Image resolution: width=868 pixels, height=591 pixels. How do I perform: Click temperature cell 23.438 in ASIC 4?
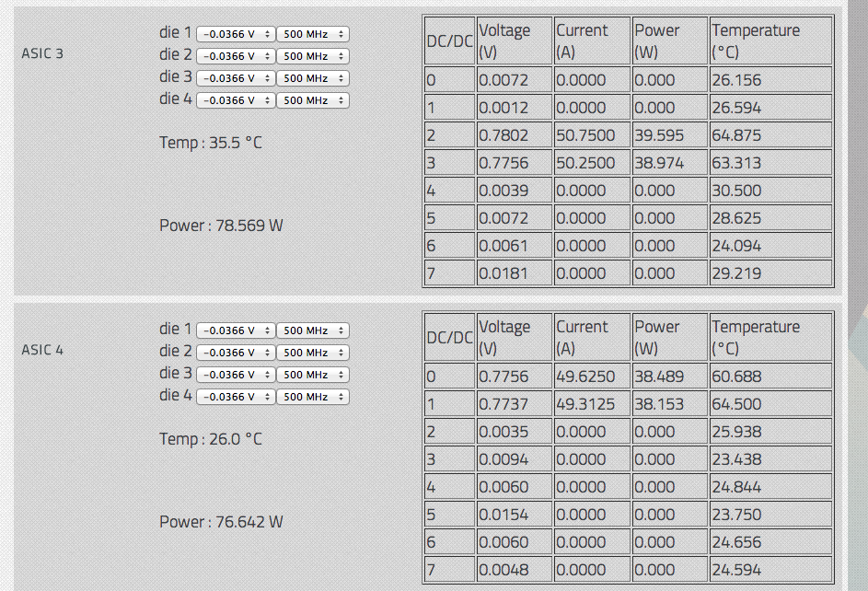pos(771,459)
